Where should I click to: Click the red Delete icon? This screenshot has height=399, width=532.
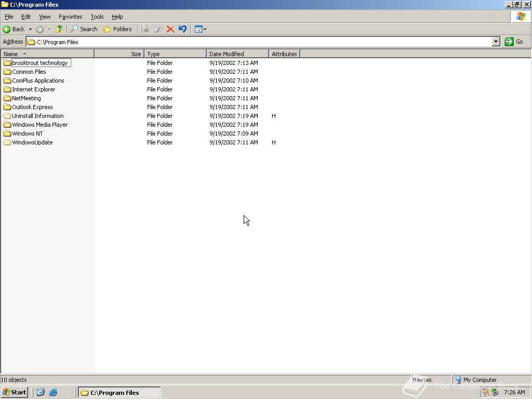170,29
